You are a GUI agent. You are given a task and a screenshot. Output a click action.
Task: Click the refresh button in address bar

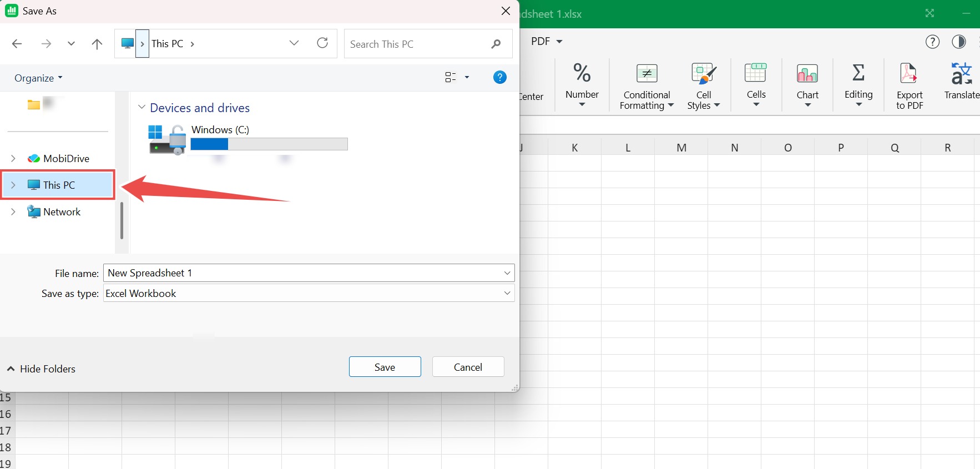point(322,43)
